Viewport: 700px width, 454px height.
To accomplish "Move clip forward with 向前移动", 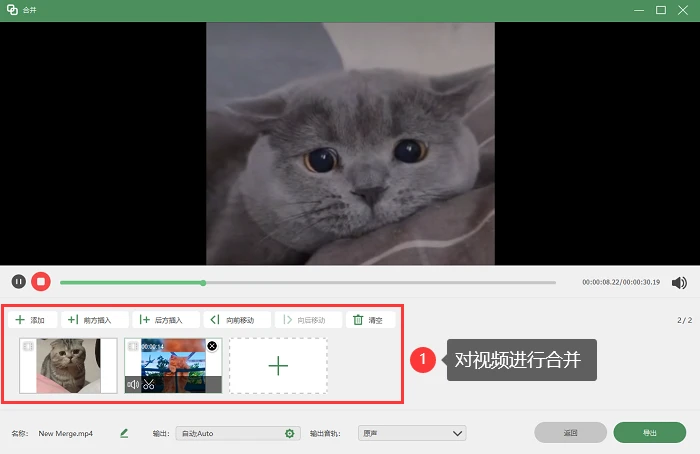I will tap(237, 320).
